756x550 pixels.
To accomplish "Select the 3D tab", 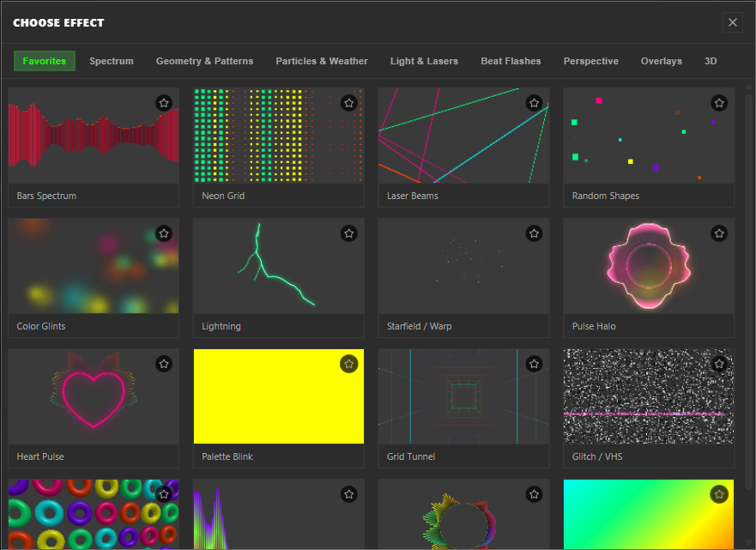I will tap(711, 61).
